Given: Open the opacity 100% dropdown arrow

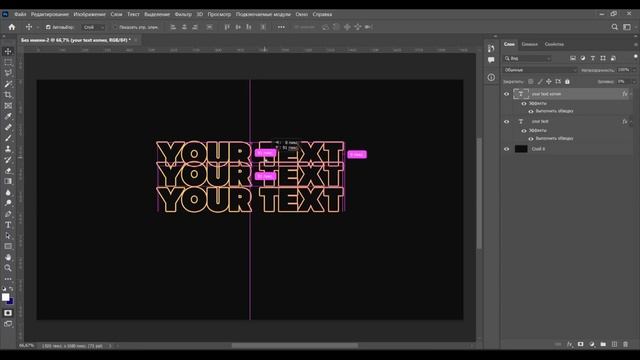Looking at the screenshot, I should tap(633, 70).
